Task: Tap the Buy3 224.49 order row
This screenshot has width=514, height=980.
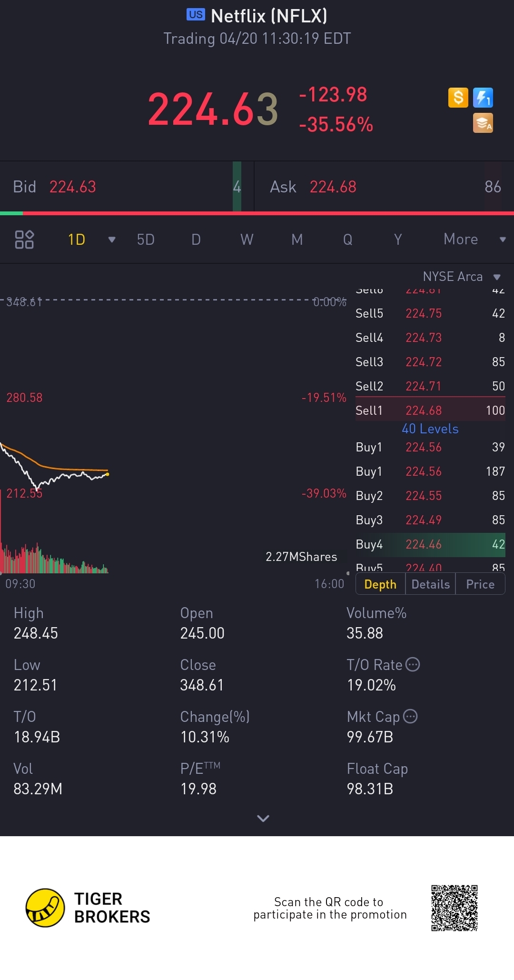Action: 430,520
